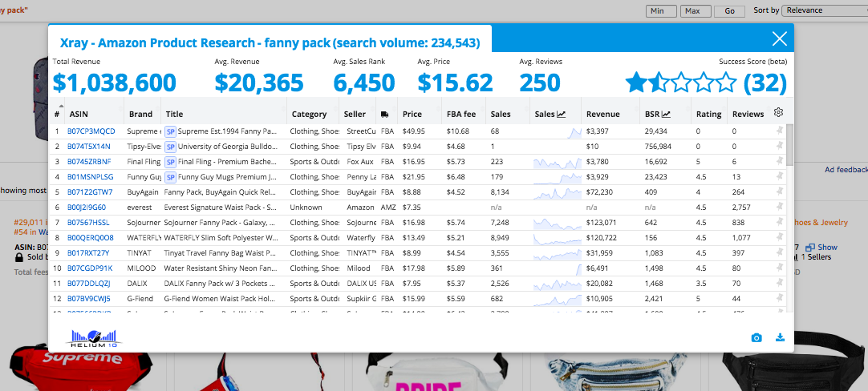Pin the BuyAgain product row

pos(778,191)
